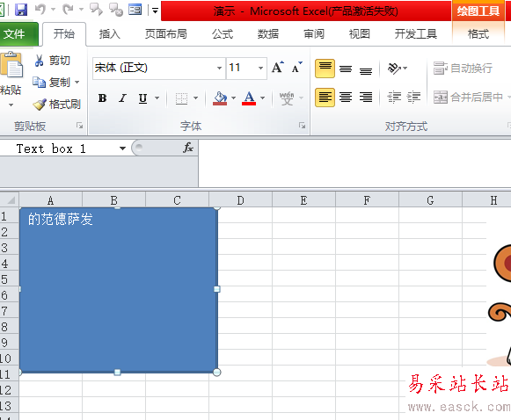
Task: Toggle bold formatting
Action: (x=102, y=98)
